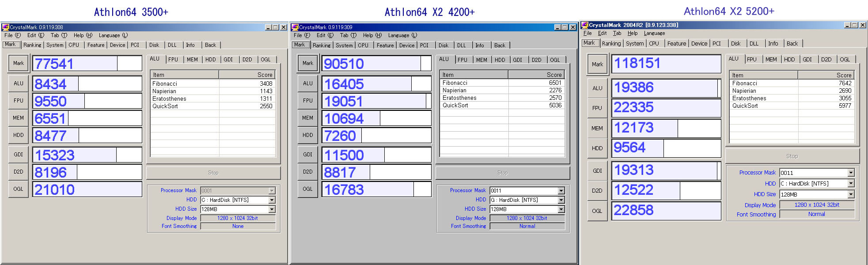Screen dimensions: 868x265
Task: Click the Mark button in the X2 4200+ window
Action: point(308,63)
